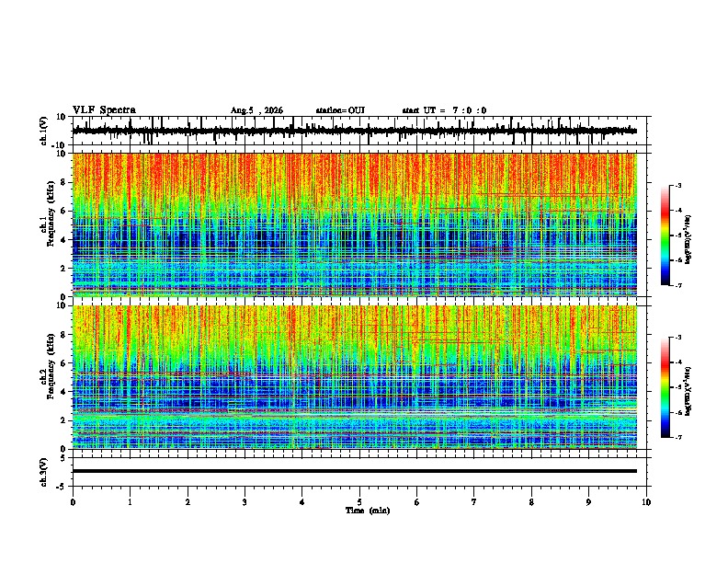Click time axis tick label "1"
This screenshot has height=563, width=728.
click(130, 502)
